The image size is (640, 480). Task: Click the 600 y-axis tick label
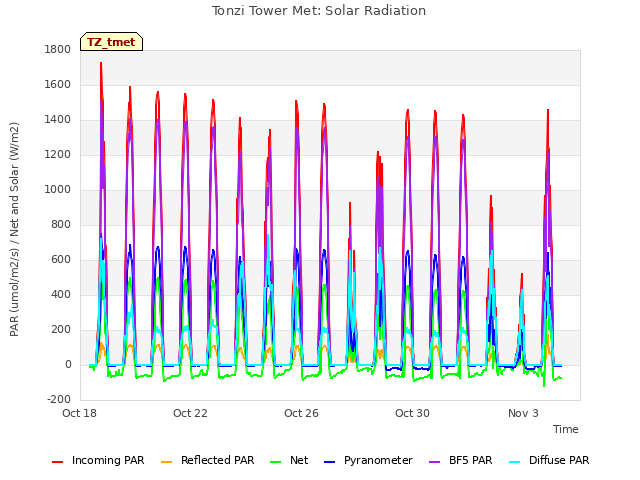coord(61,260)
